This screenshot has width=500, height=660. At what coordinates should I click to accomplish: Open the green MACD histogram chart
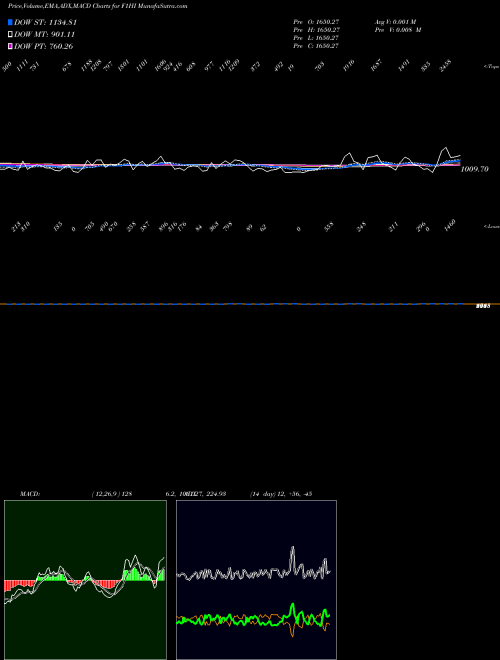[x=85, y=580]
